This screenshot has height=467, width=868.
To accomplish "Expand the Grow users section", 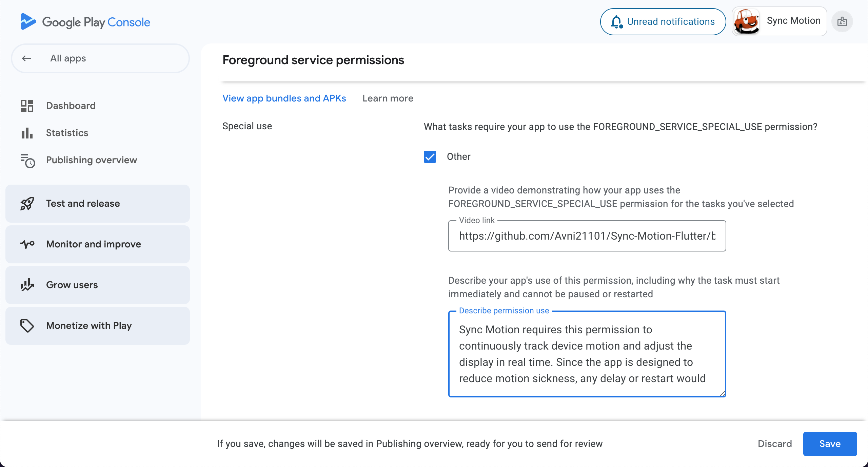I will click(x=98, y=285).
